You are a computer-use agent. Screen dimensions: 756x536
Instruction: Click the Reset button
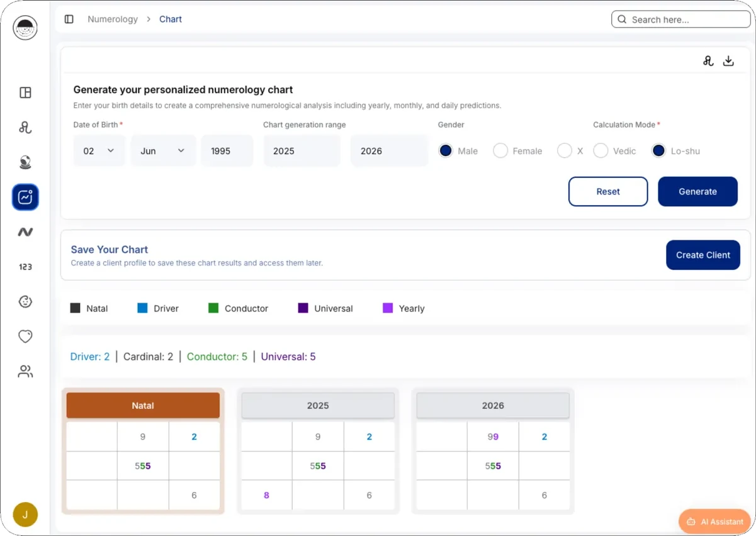coord(608,191)
